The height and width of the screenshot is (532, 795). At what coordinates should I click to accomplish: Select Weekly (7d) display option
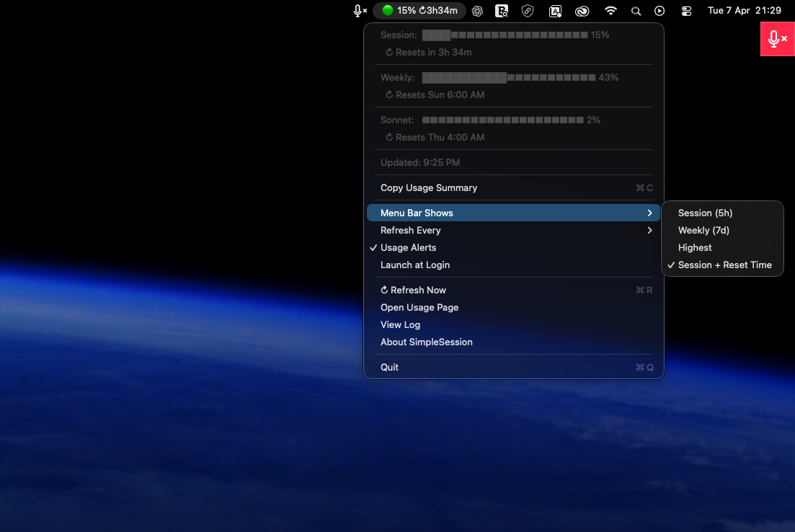point(722,230)
